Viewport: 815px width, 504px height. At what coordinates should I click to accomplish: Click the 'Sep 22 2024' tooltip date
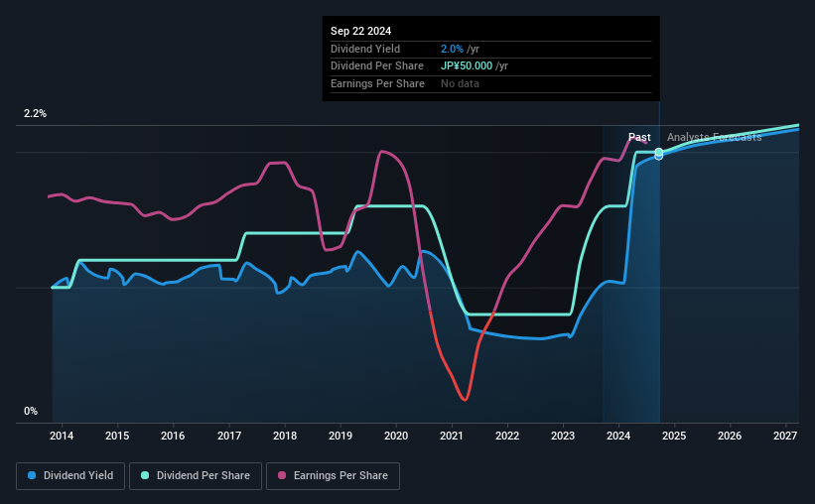coord(360,31)
